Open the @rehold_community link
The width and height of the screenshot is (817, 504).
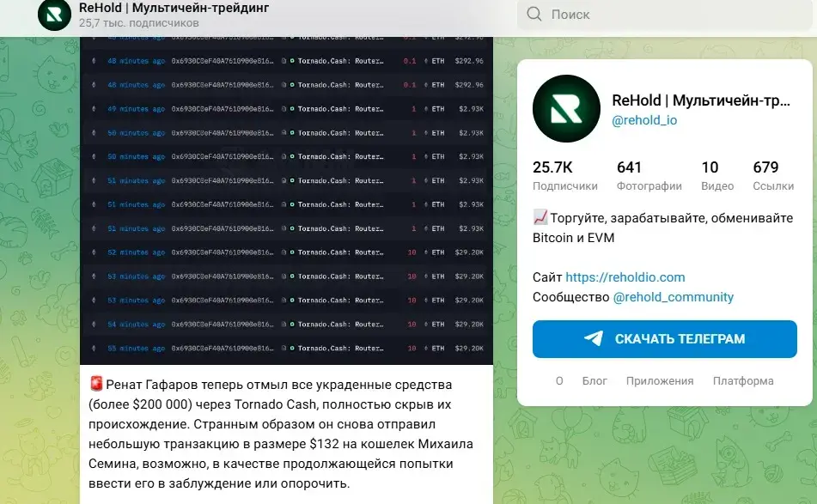pyautogui.click(x=674, y=297)
